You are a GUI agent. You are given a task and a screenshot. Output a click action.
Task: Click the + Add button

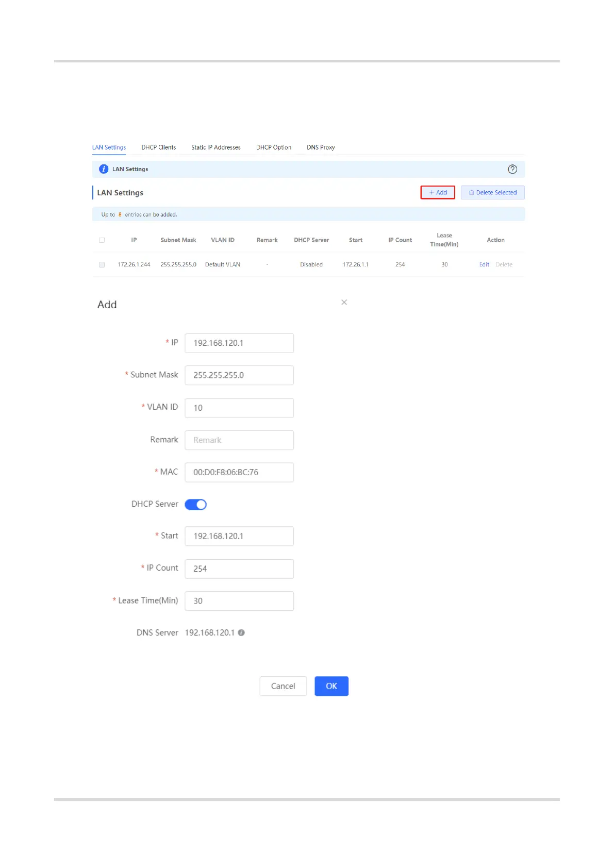pos(438,192)
